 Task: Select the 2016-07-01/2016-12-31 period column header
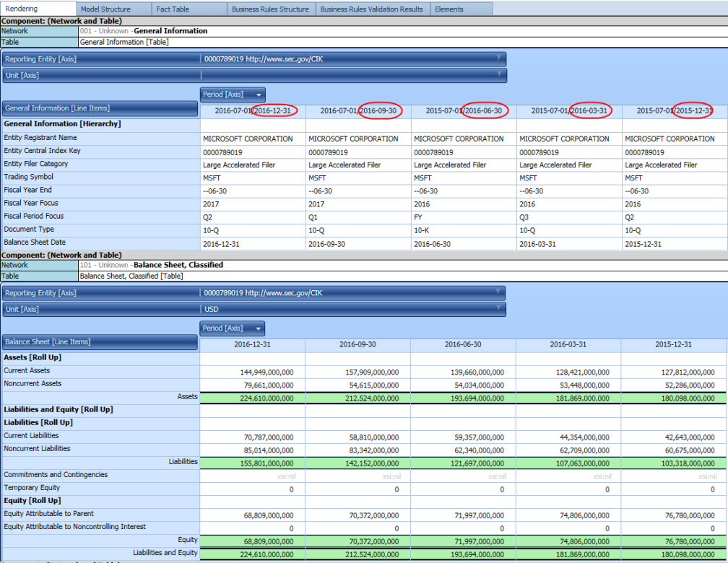click(x=253, y=111)
